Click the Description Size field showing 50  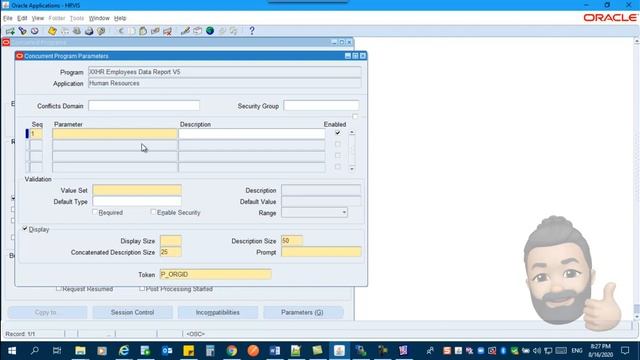pyautogui.click(x=292, y=241)
